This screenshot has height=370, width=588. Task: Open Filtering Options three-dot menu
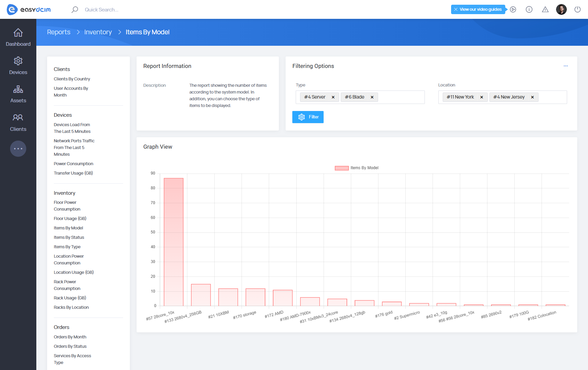pos(566,66)
